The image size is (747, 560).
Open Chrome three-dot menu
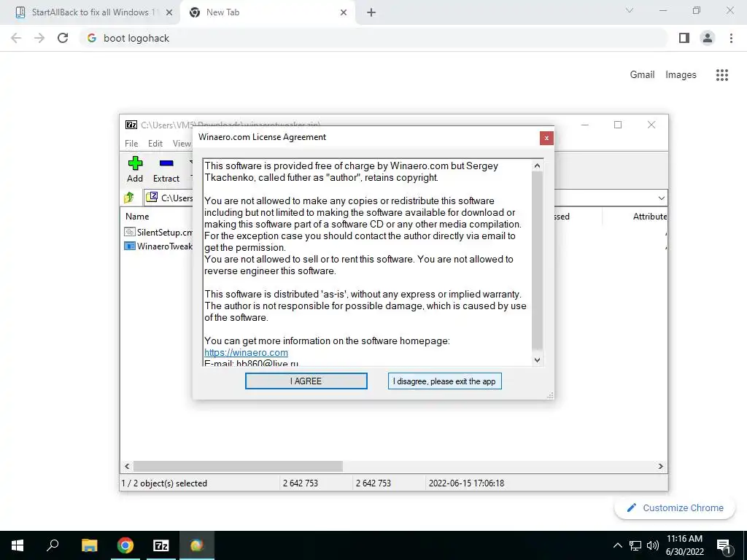[731, 38]
